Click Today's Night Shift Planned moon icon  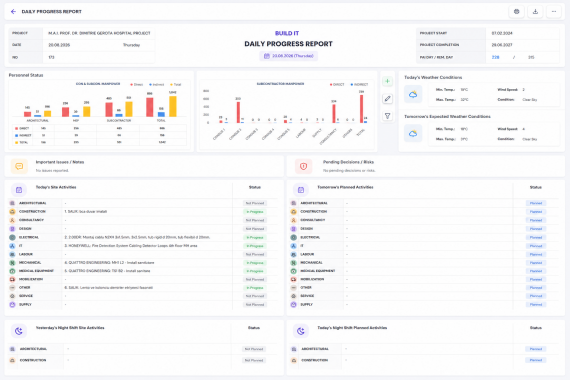click(x=301, y=331)
